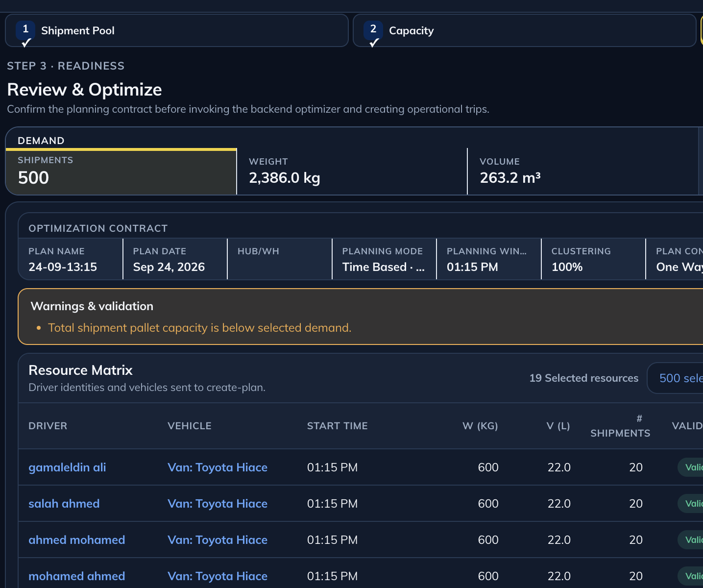
Task: Click step 1 number badge
Action: pos(25,30)
